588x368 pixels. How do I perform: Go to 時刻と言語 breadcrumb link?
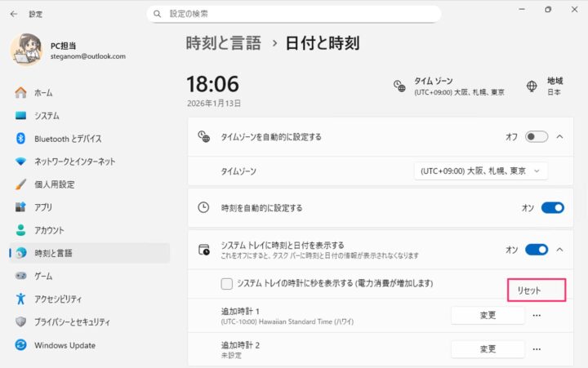coord(223,43)
